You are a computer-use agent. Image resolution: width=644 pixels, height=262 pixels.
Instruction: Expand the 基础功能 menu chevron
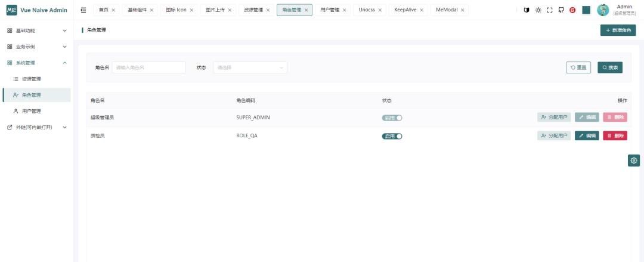tap(64, 30)
